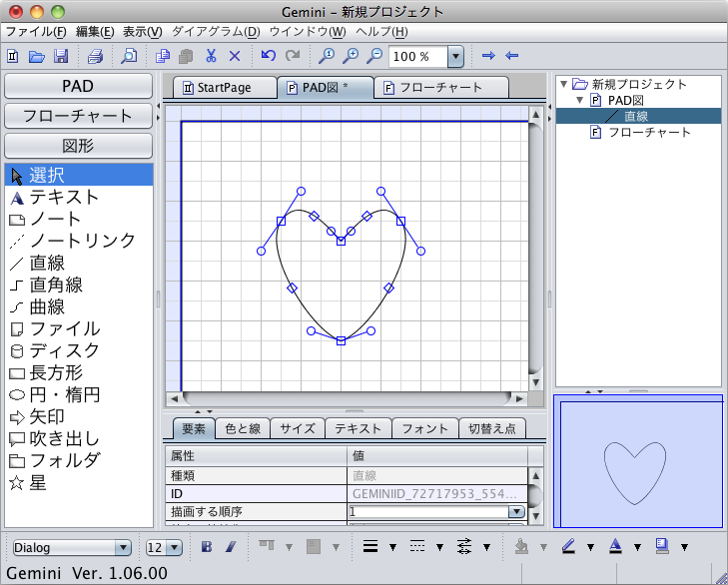
Task: Select the 曲線 curve tool
Action: coord(79,306)
